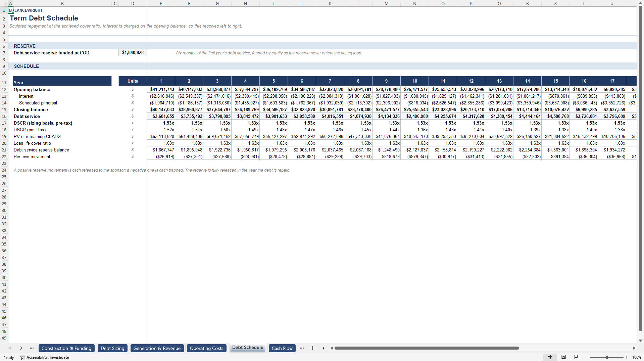Select row 12 header

coord(4,89)
